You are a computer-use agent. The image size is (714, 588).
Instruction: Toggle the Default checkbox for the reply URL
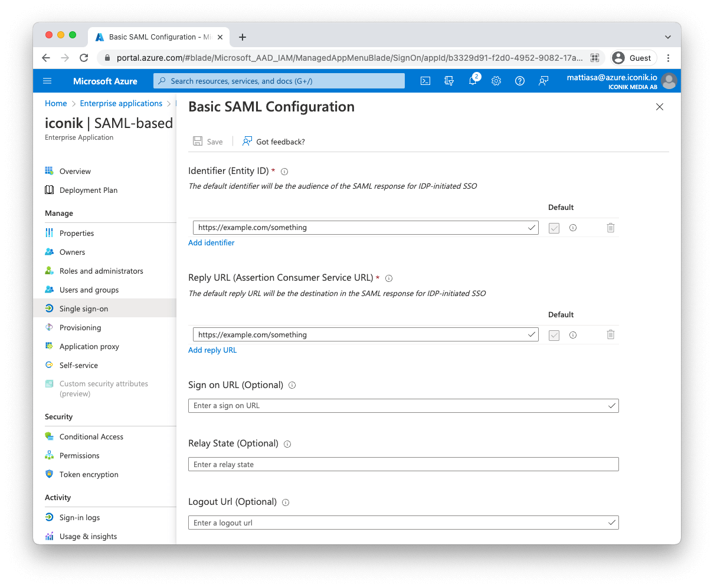tap(553, 334)
